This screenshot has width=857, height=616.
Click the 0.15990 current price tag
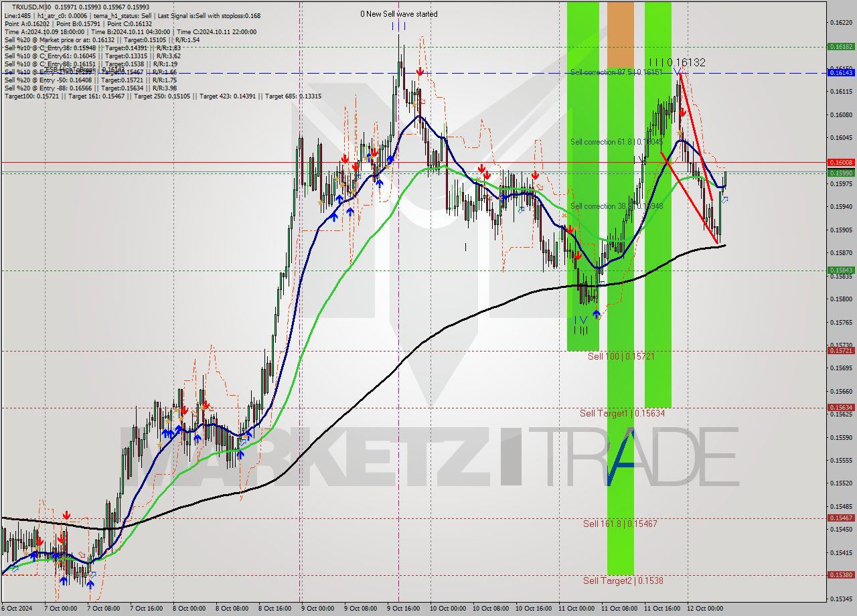point(841,173)
